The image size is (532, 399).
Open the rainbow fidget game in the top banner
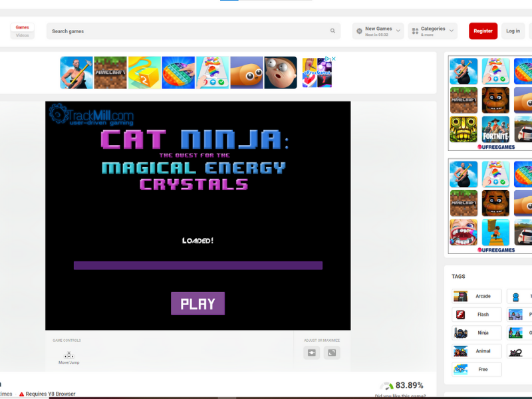pos(213,72)
